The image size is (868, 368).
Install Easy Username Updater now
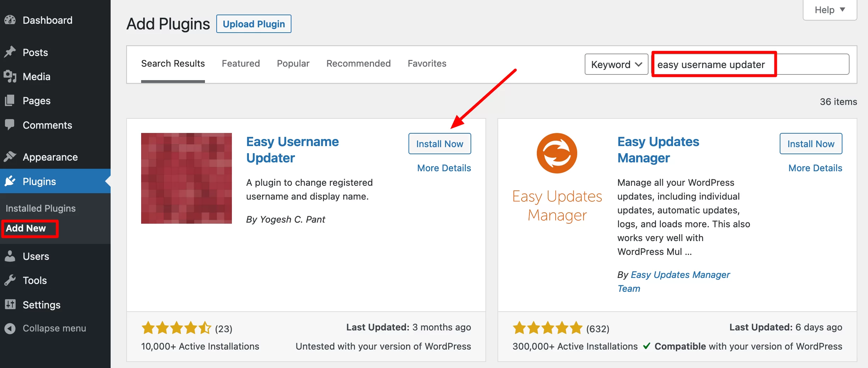point(440,144)
